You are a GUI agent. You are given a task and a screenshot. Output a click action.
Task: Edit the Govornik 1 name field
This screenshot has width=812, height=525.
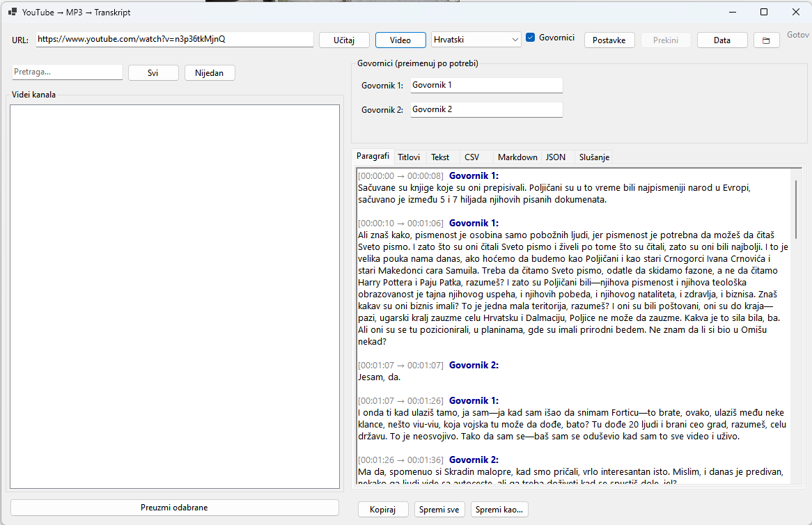tap(486, 86)
